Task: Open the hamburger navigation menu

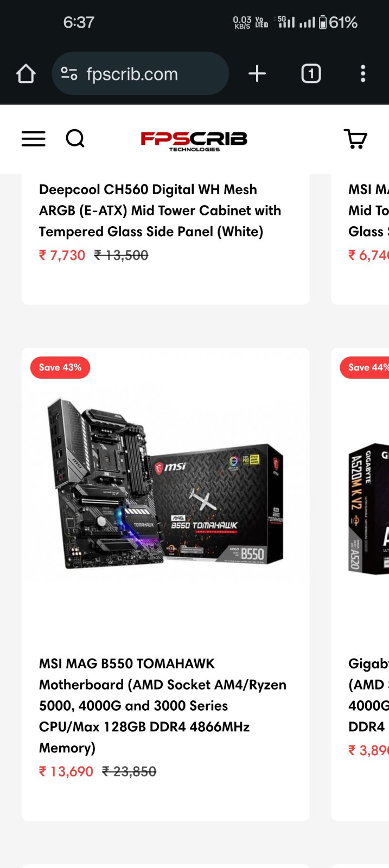Action: pyautogui.click(x=33, y=139)
